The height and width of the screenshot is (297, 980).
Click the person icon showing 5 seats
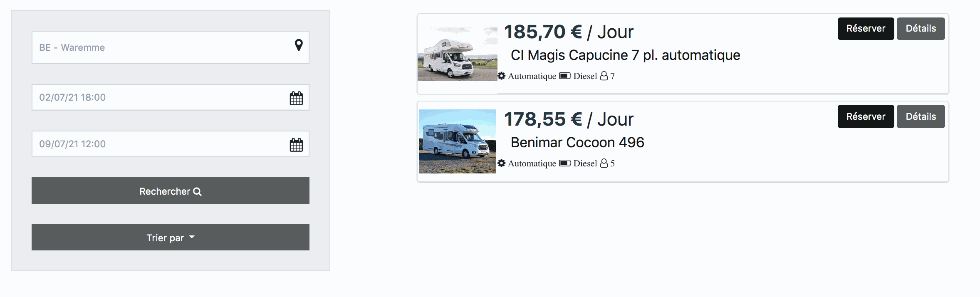604,163
